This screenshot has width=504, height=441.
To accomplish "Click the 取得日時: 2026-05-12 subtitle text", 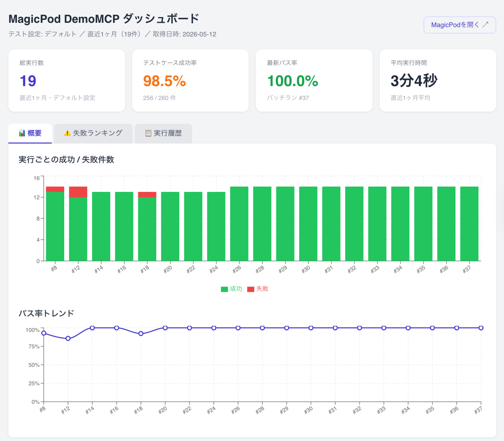I will [x=185, y=34].
